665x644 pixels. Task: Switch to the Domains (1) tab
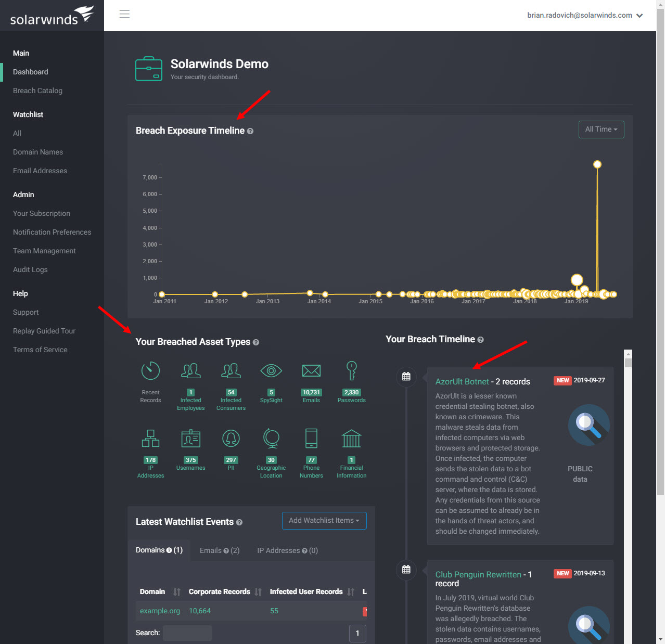[159, 550]
